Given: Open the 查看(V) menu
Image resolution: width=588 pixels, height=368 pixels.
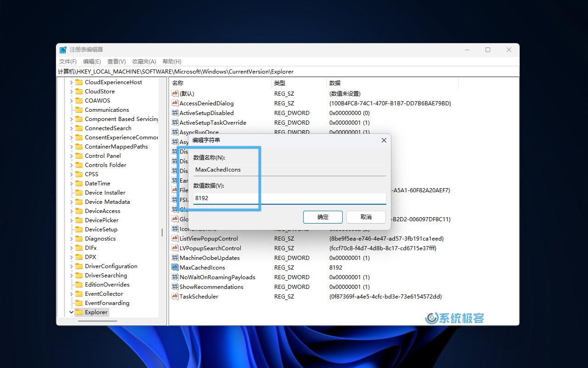Looking at the screenshot, I should [x=117, y=61].
